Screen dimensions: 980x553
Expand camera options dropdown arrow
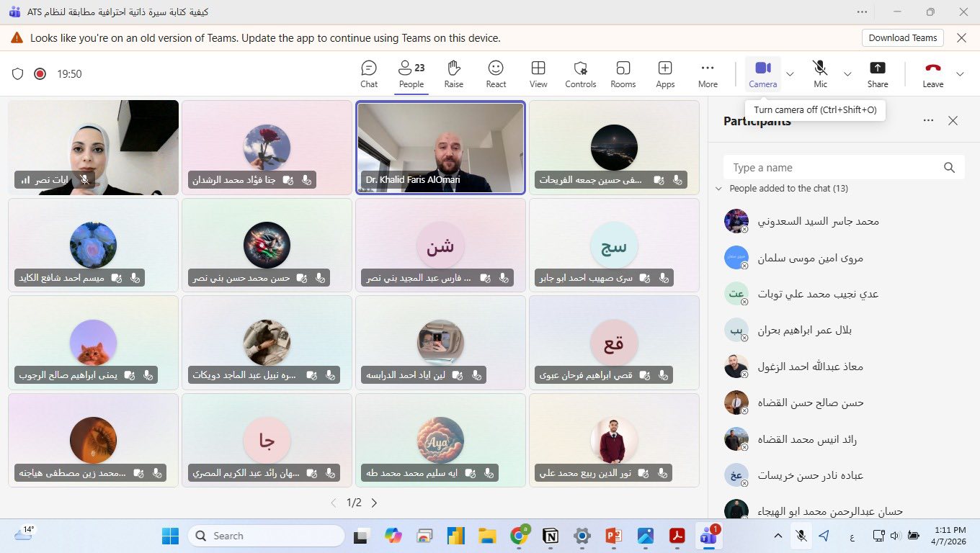(x=790, y=74)
